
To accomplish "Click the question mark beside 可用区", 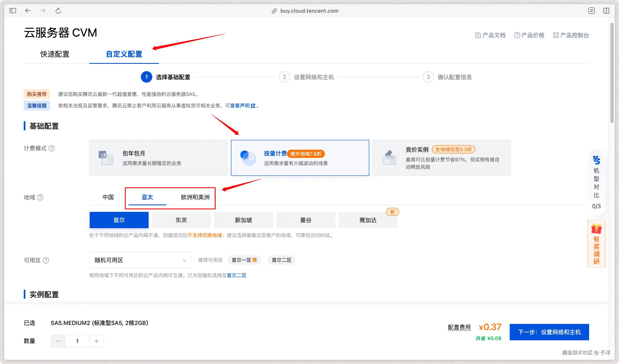I will click(x=46, y=260).
